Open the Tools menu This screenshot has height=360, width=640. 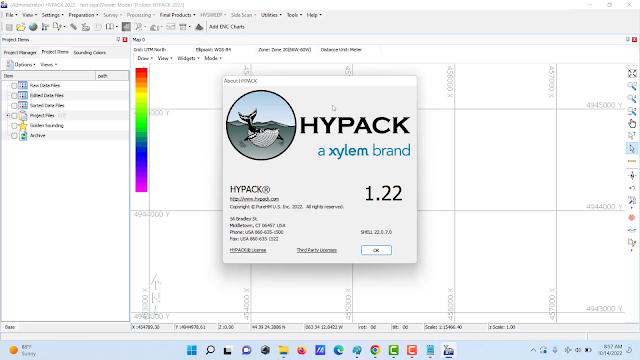294,15
